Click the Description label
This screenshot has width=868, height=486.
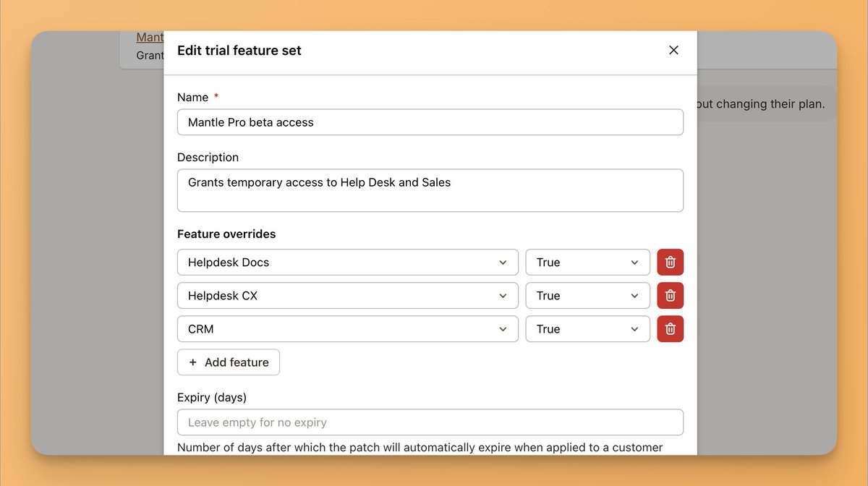click(x=208, y=158)
